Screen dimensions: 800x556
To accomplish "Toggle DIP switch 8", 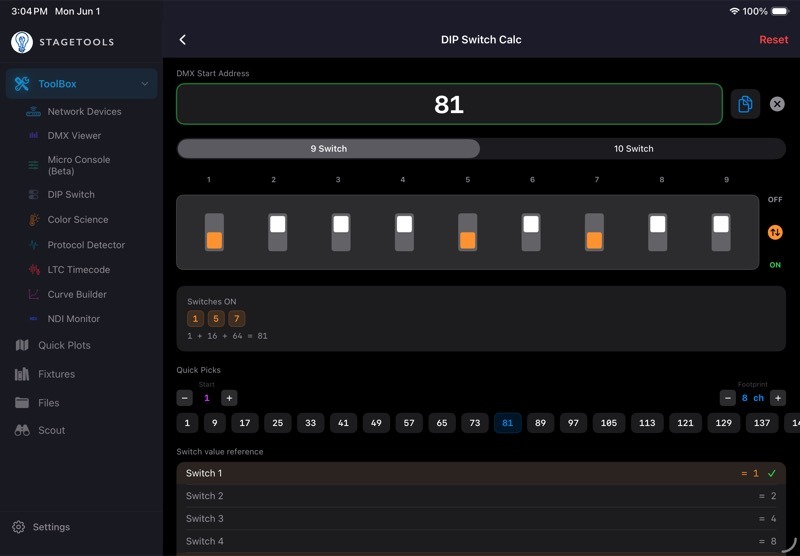I will (658, 232).
